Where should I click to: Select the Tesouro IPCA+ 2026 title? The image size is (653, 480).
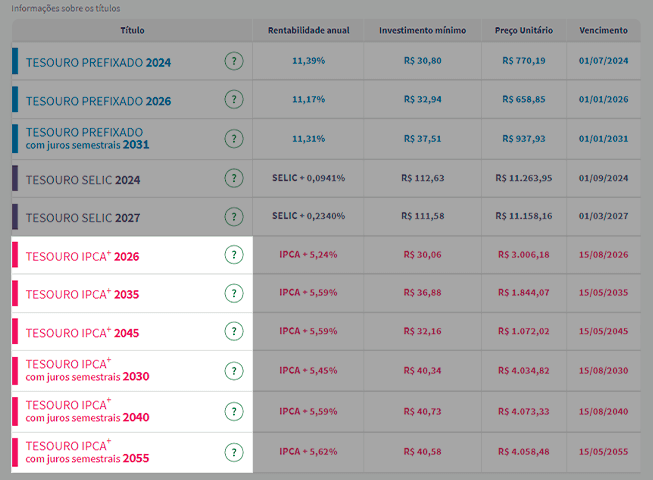tap(82, 256)
